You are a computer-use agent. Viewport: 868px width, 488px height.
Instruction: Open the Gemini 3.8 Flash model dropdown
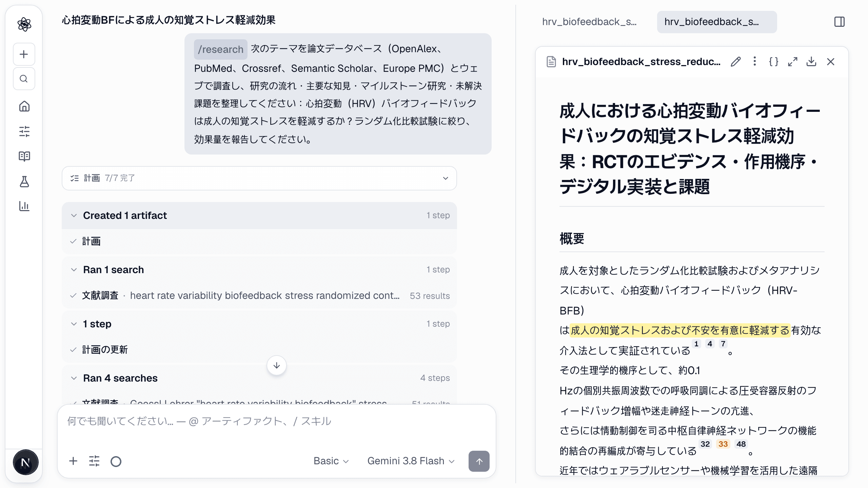pos(411,461)
